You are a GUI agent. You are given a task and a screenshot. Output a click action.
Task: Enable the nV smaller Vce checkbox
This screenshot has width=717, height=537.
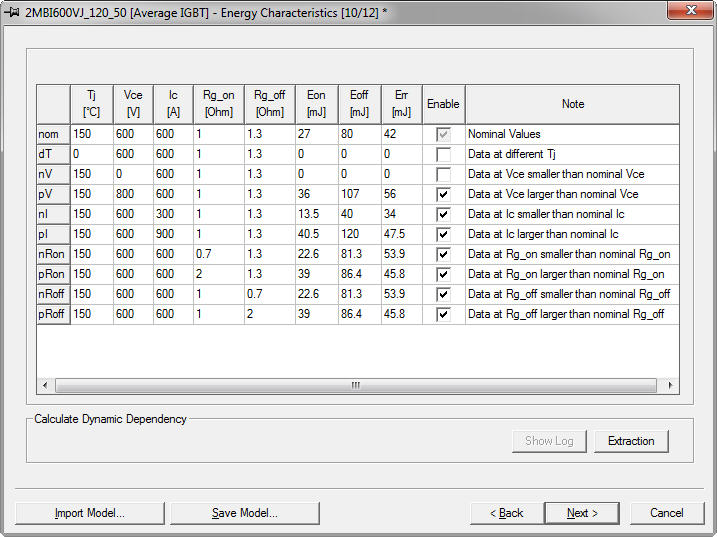(443, 174)
